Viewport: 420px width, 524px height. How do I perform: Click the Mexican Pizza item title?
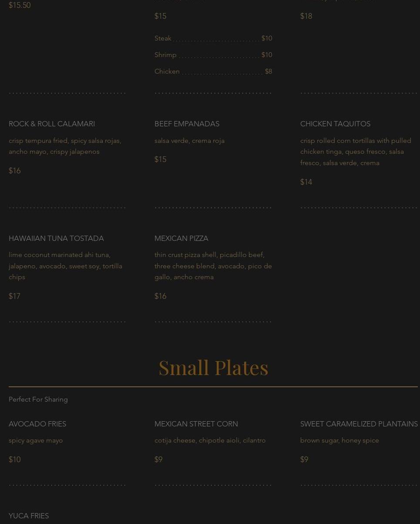(181, 239)
